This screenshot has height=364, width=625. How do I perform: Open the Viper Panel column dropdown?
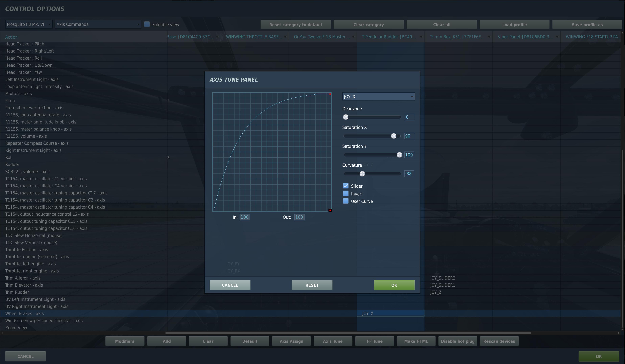pos(557,37)
